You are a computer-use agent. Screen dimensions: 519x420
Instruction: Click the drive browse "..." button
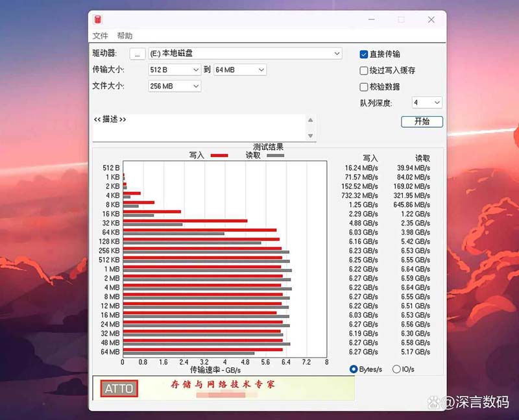coord(138,54)
